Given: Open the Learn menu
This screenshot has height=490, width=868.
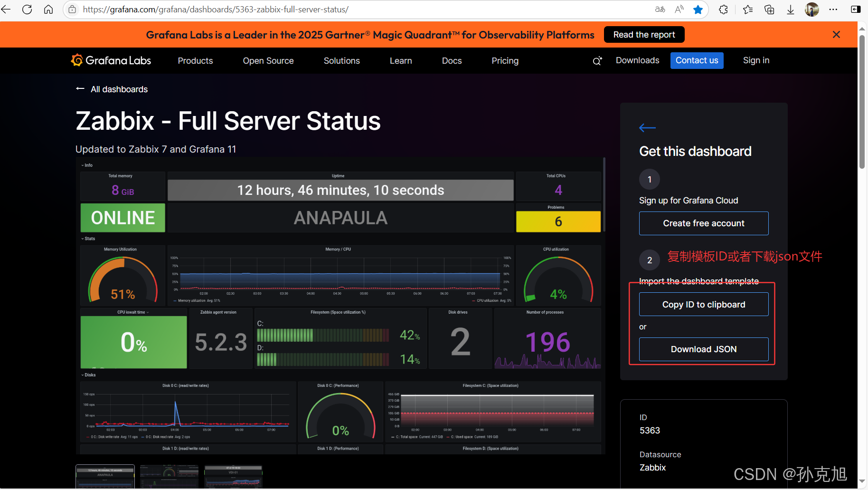Looking at the screenshot, I should (401, 61).
